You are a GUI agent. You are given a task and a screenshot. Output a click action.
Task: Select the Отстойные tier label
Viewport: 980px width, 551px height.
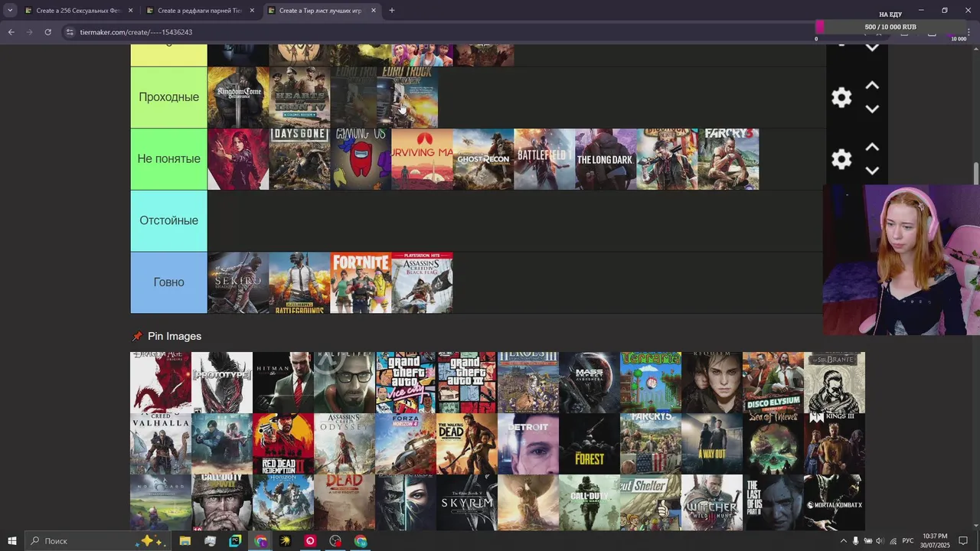pyautogui.click(x=168, y=220)
